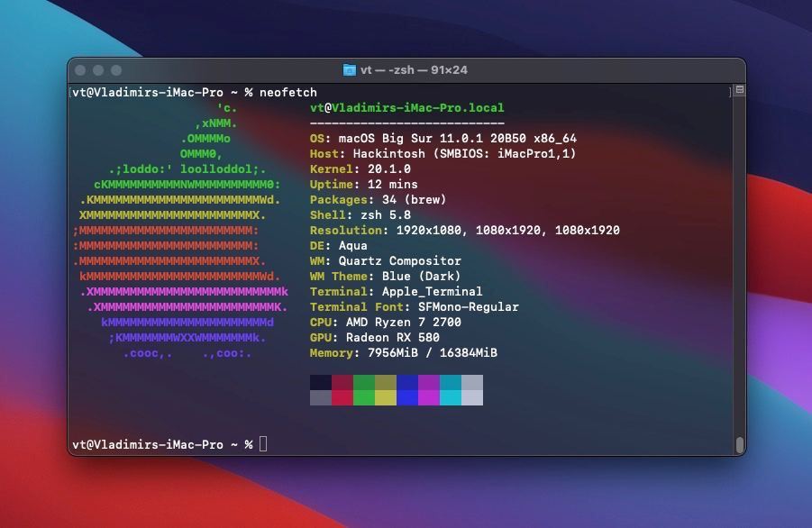Click the bright yellow color block
The width and height of the screenshot is (812, 528).
coord(386,398)
